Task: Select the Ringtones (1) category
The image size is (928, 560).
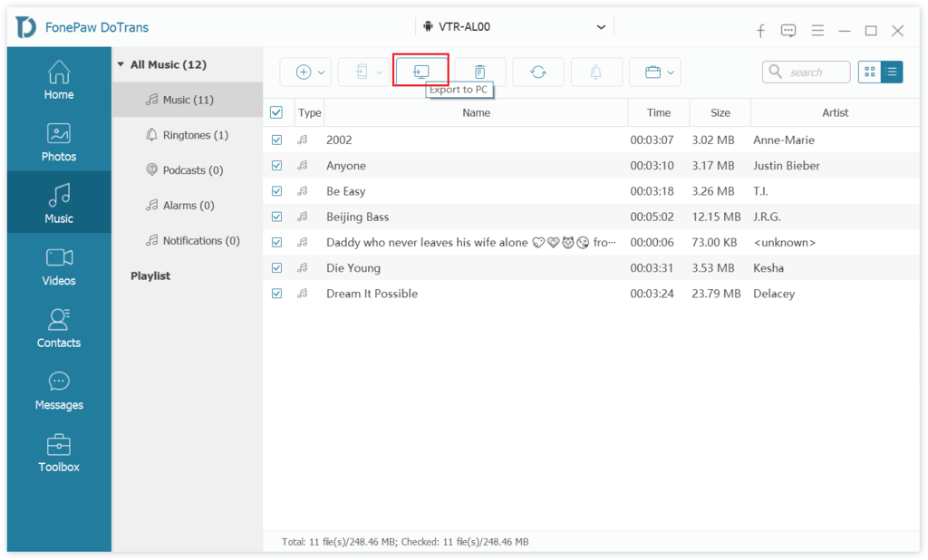Action: 188,135
